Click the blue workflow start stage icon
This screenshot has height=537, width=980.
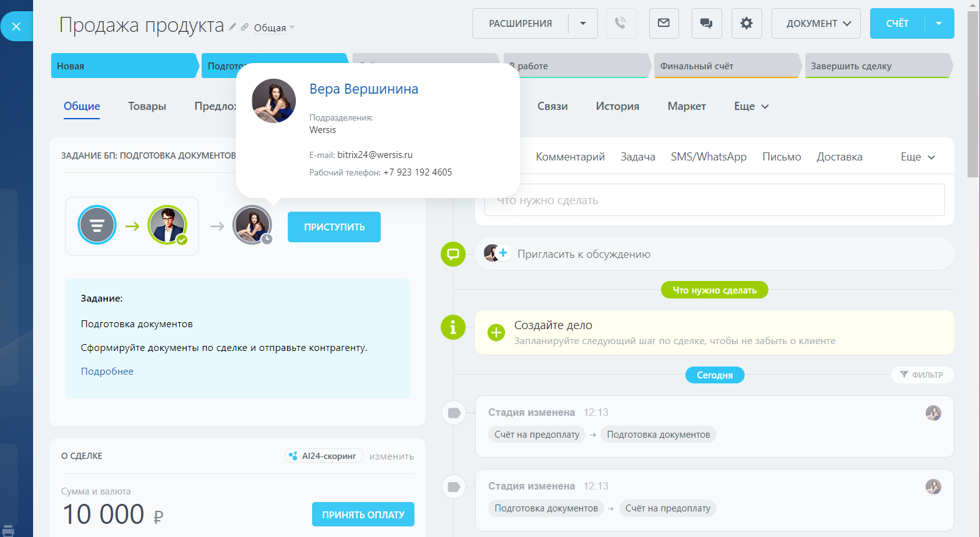(97, 225)
